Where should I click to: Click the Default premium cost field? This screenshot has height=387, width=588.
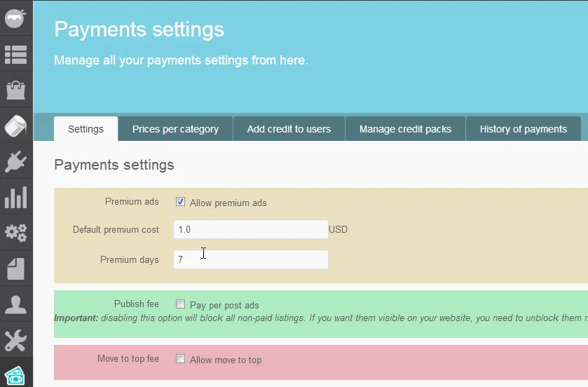coord(250,230)
